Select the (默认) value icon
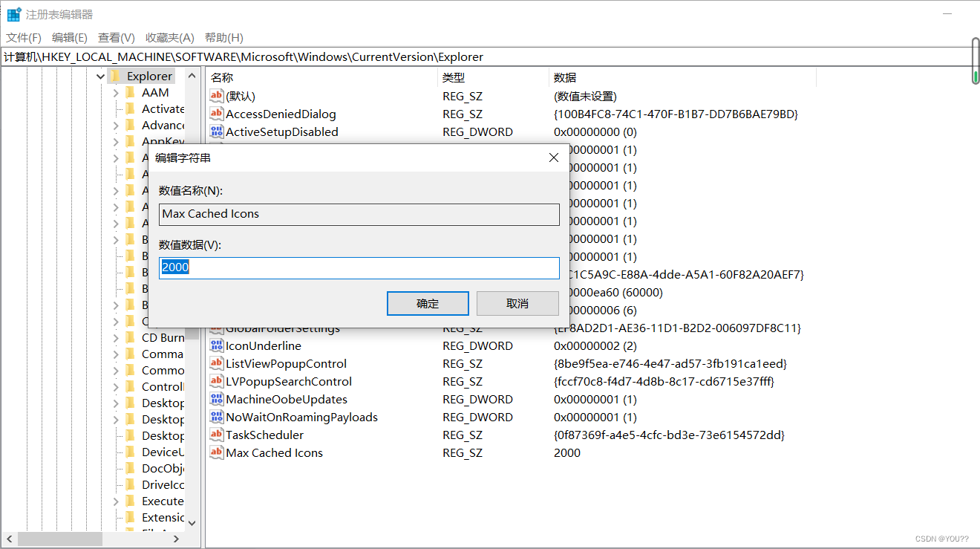 217,96
